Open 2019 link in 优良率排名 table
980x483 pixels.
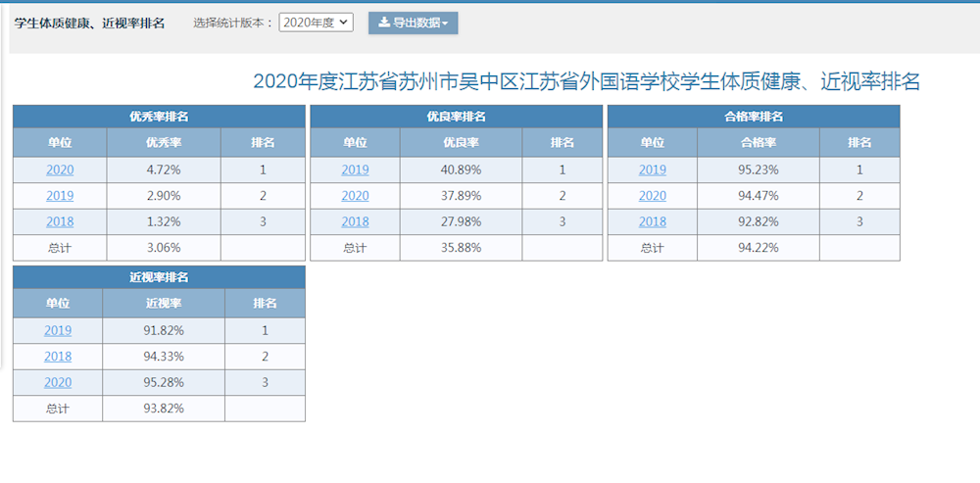pos(355,169)
